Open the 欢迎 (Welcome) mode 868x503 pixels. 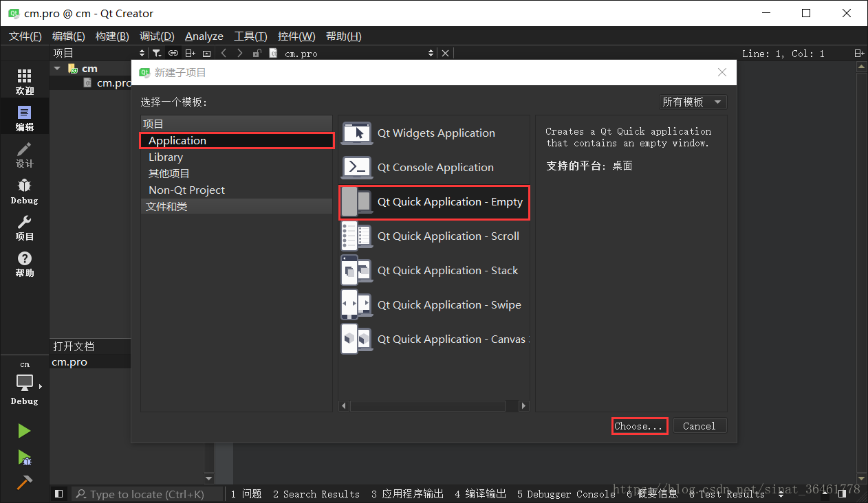pos(25,82)
